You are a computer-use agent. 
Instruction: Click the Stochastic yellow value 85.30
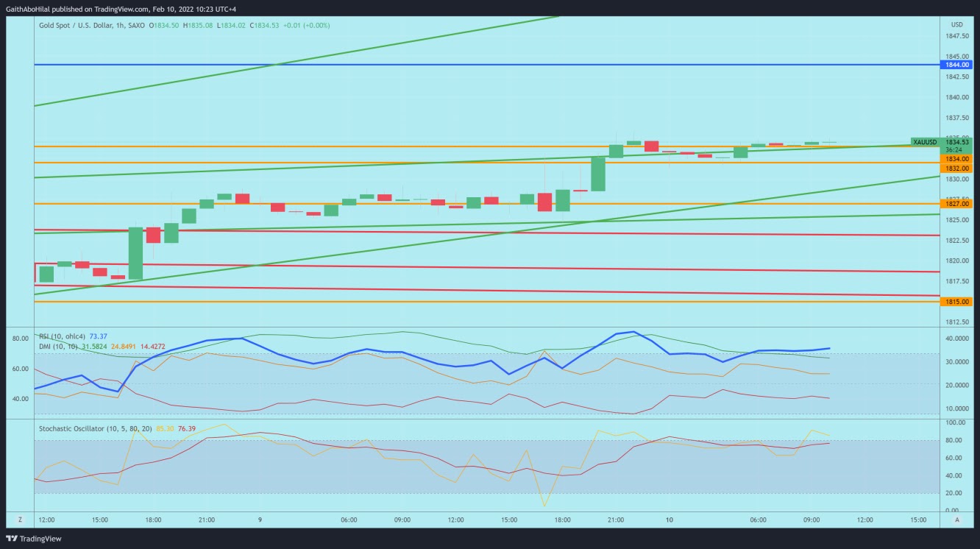[x=166, y=428]
